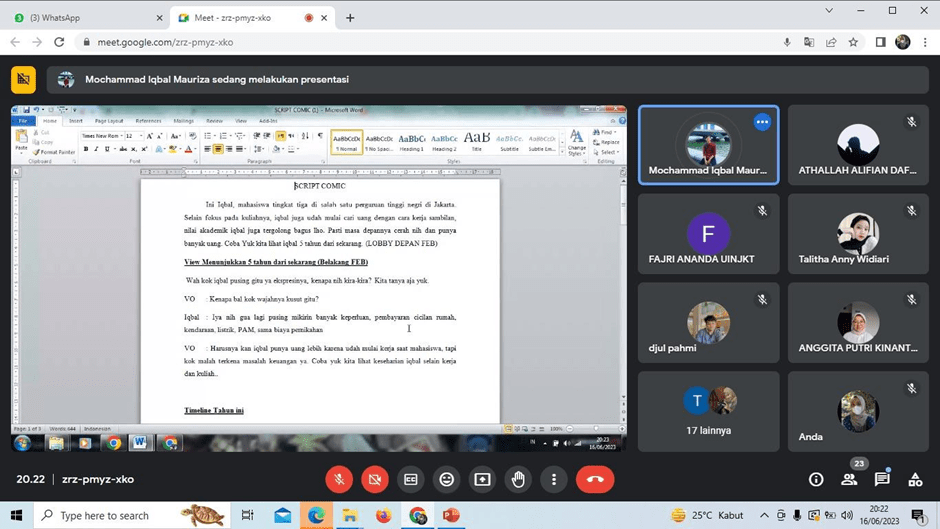The width and height of the screenshot is (940, 529).
Task: Open the activities panel
Action: pyautogui.click(x=915, y=480)
